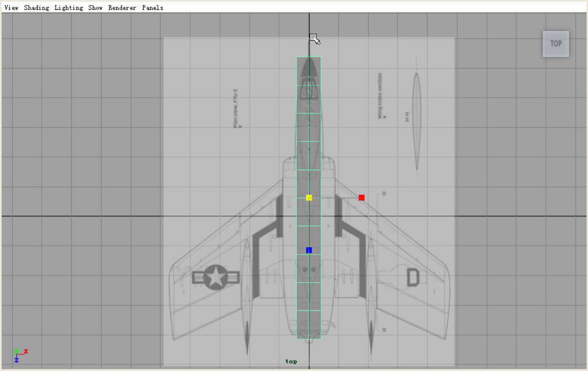Grab the red X-axis scale handle
The image size is (588, 371).
[361, 197]
